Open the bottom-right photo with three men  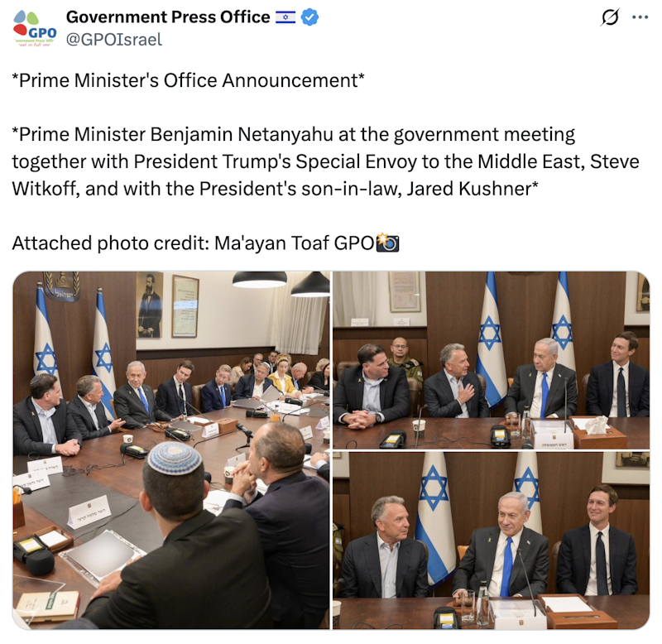tap(491, 541)
